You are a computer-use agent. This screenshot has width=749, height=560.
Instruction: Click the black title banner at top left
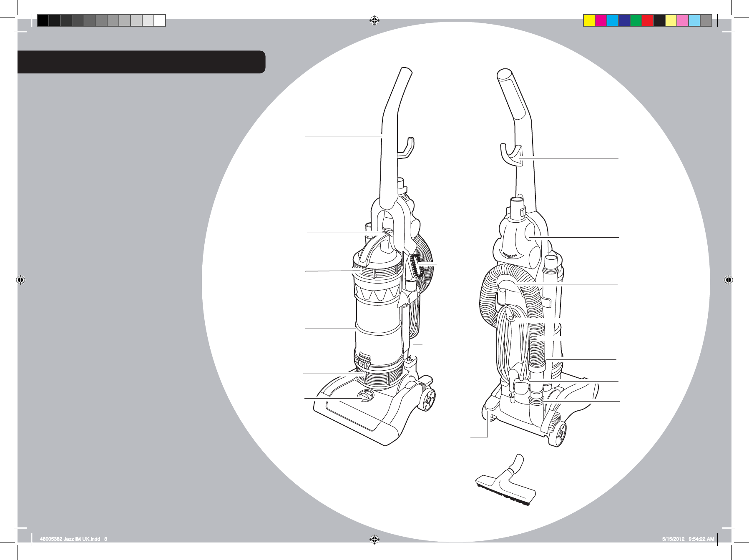142,61
